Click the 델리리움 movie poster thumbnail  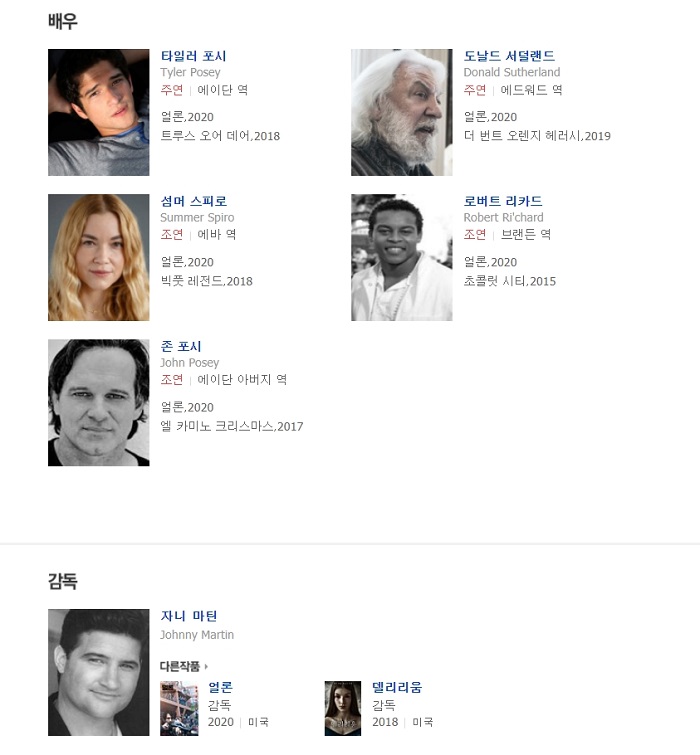[x=343, y=708]
